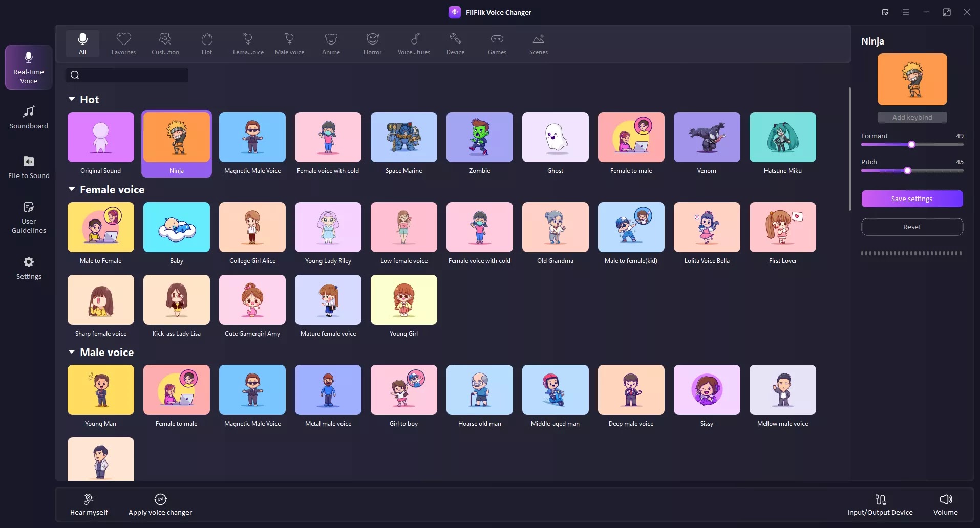Click the Input/Output Device icon
980x528 pixels.
pyautogui.click(x=880, y=504)
